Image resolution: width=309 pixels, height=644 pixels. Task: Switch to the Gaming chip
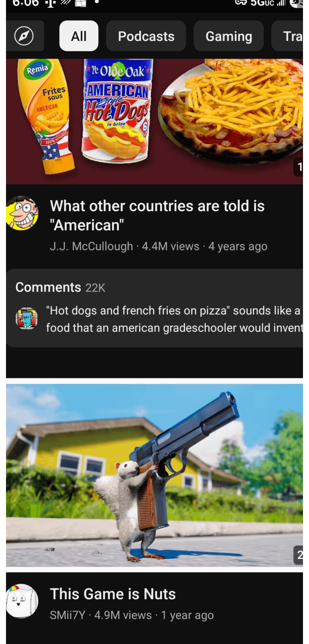pyautogui.click(x=229, y=36)
